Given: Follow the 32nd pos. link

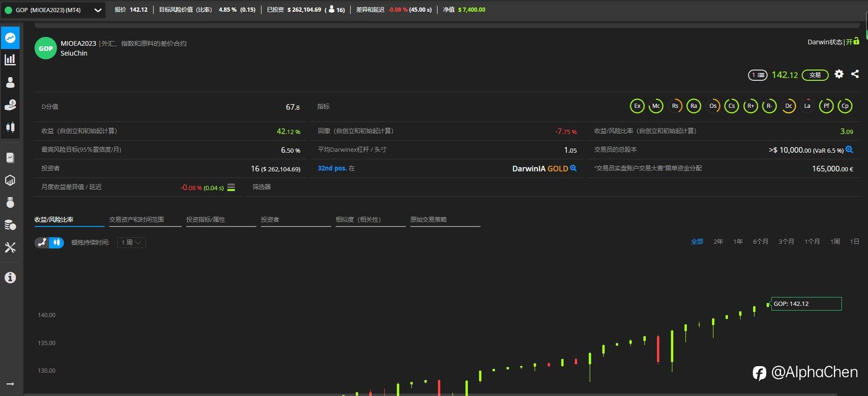Looking at the screenshot, I should pos(332,168).
